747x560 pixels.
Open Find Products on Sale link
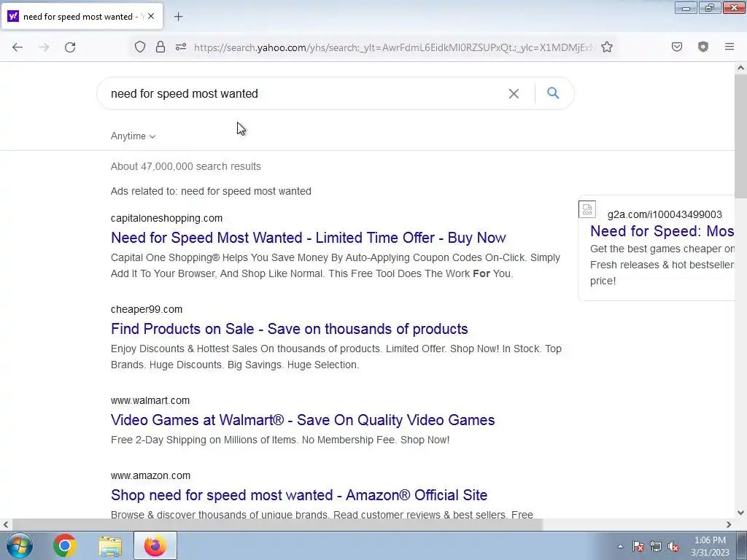point(289,329)
